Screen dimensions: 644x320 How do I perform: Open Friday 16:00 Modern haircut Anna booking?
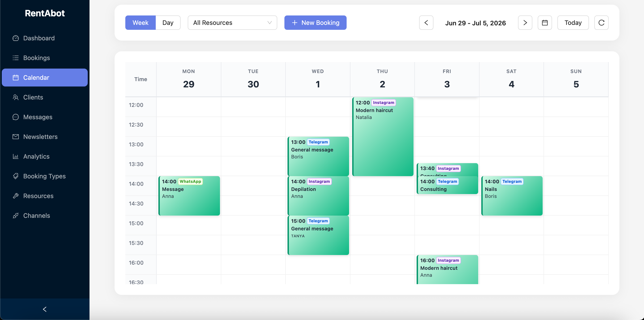pyautogui.click(x=447, y=270)
